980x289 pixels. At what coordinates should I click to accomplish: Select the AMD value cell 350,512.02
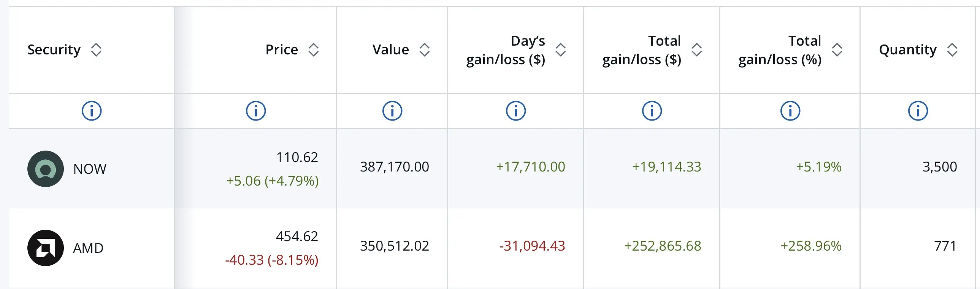point(395,246)
